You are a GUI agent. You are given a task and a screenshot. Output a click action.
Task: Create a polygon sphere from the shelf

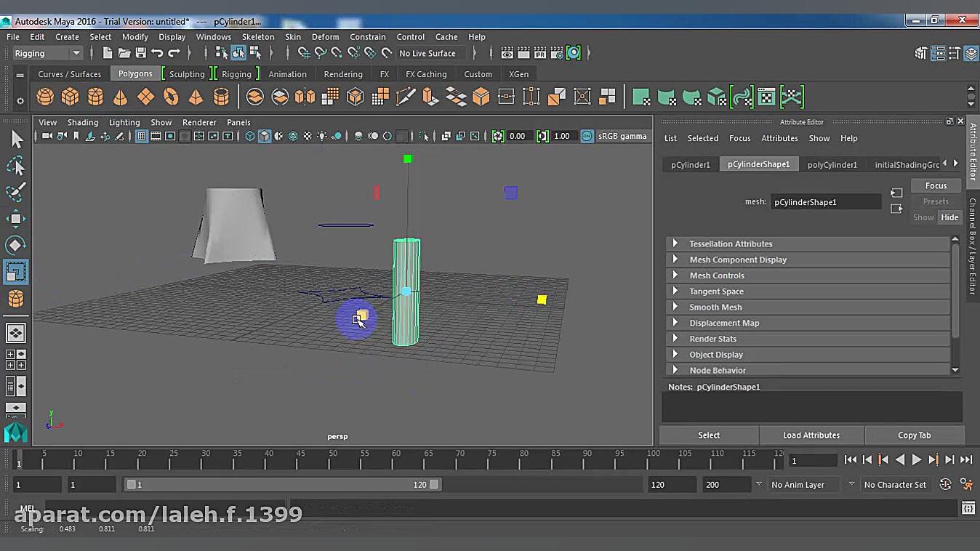[44, 96]
